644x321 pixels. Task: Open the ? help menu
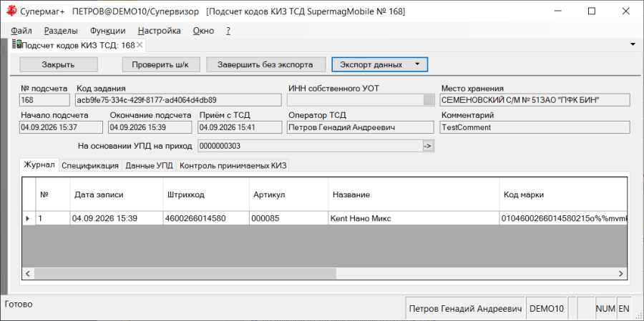tap(228, 31)
